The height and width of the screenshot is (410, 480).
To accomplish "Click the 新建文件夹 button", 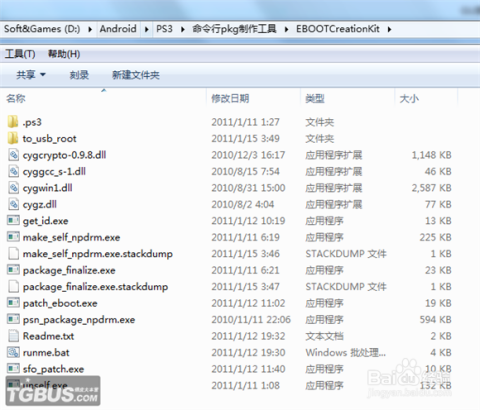I will click(x=136, y=75).
